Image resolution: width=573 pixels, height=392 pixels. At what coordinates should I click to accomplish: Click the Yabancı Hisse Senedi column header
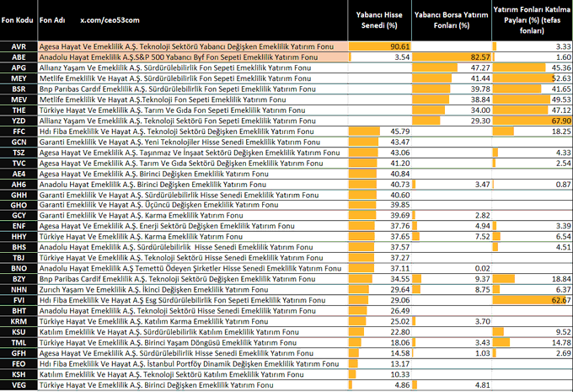pyautogui.click(x=381, y=18)
